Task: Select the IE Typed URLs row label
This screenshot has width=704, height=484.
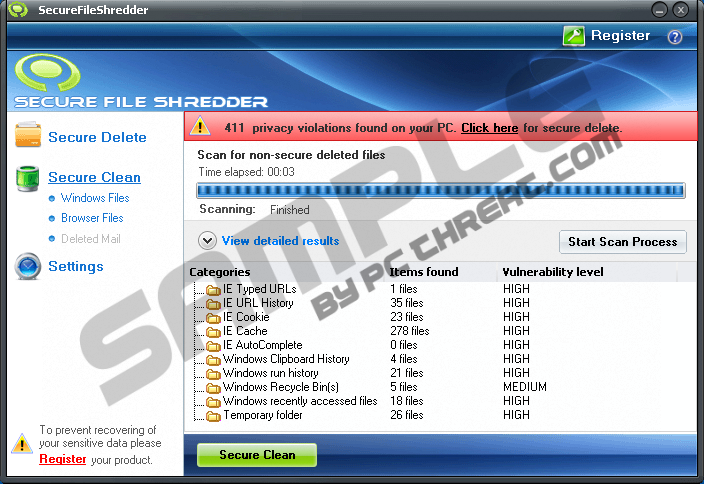Action: (260, 289)
